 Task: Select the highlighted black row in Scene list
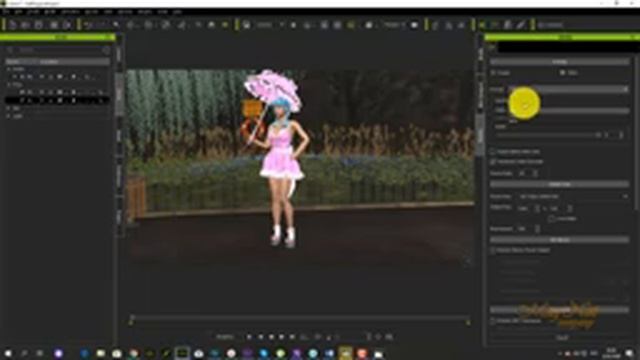click(x=57, y=100)
